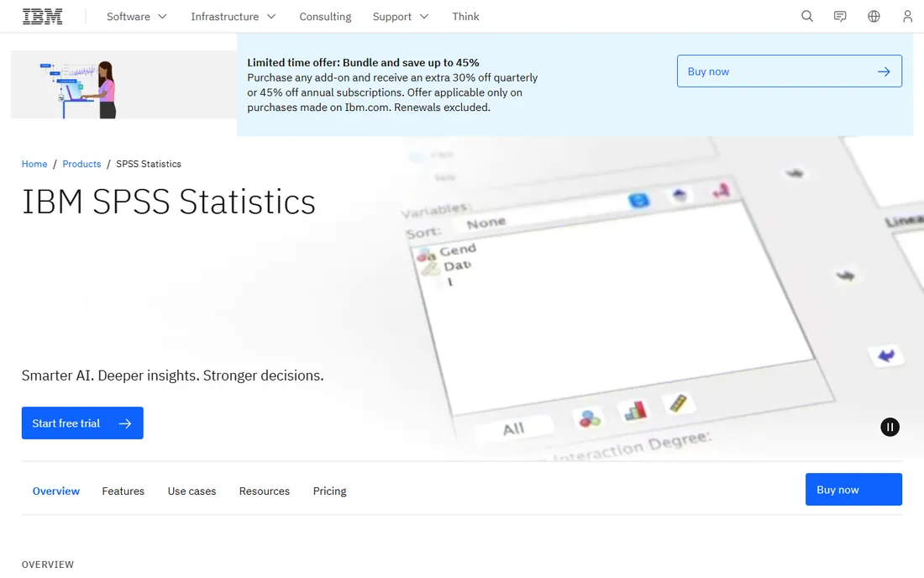924x578 pixels.
Task: Go to Home breadcrumb link
Action: [x=34, y=164]
